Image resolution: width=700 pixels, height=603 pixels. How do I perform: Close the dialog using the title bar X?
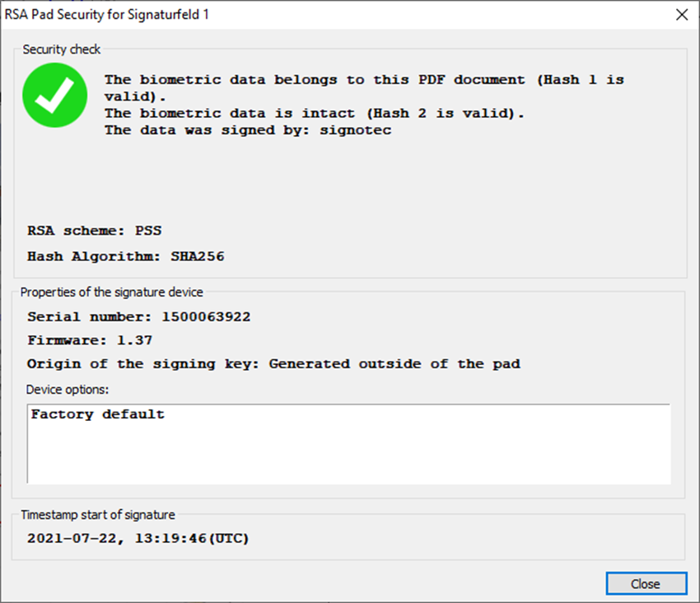pyautogui.click(x=681, y=15)
